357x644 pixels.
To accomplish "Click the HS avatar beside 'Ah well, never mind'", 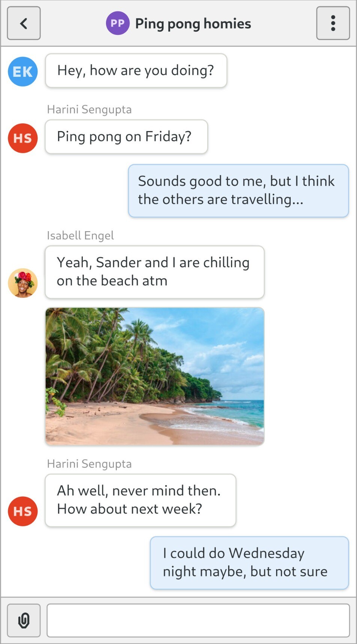I will tap(23, 511).
